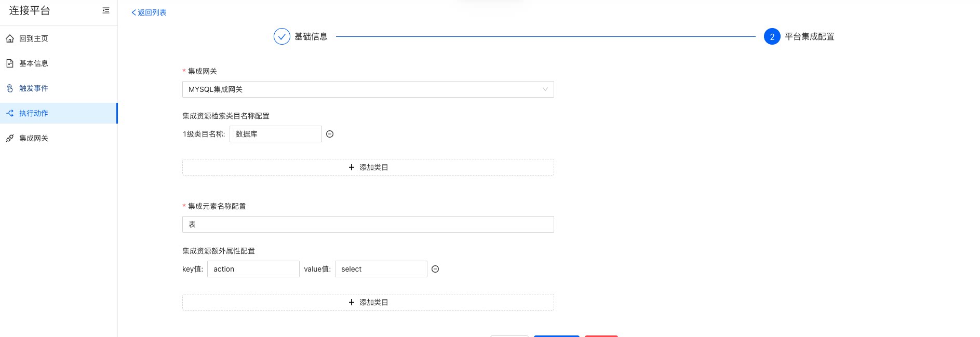Click the 返回列表 back link

149,12
